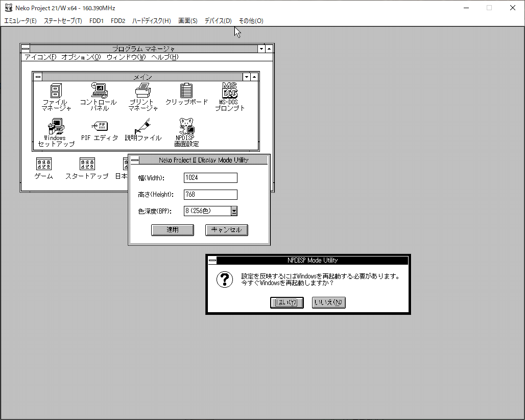525x420 pixels.
Task: Open the ハードディスク(H) menu
Action: tap(151, 21)
